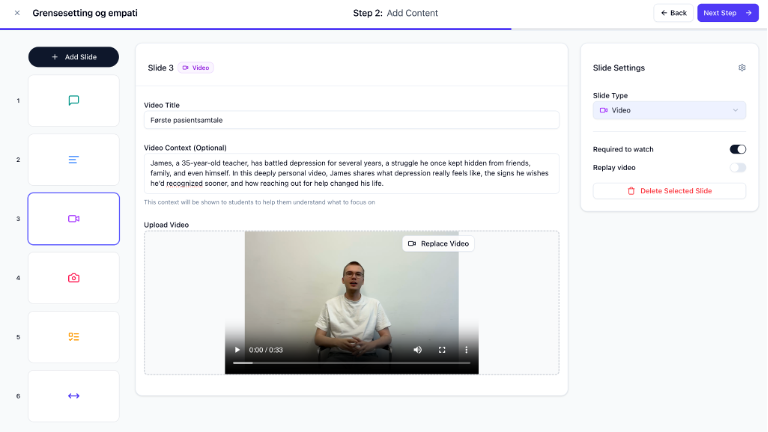Screen dimensions: 768x432
Task: Select the arrows slide 6 thumbnail
Action: point(73,396)
